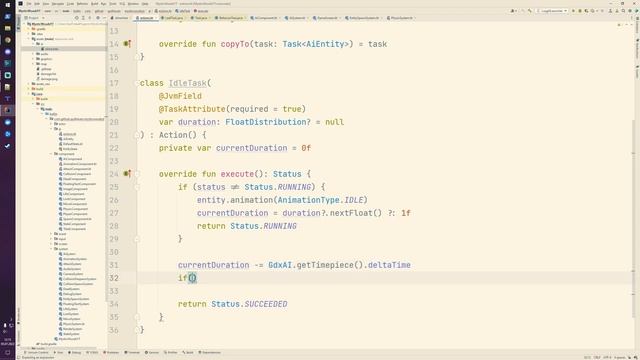640x360 pixels.
Task: Open the Version Control tool window
Action: tap(36, 352)
